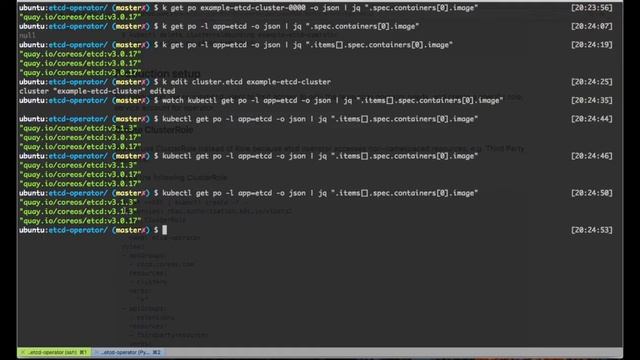The width and height of the screenshot is (640, 360).
Task: Place cursor at the empty prompt's block cursor
Action: 164,230
